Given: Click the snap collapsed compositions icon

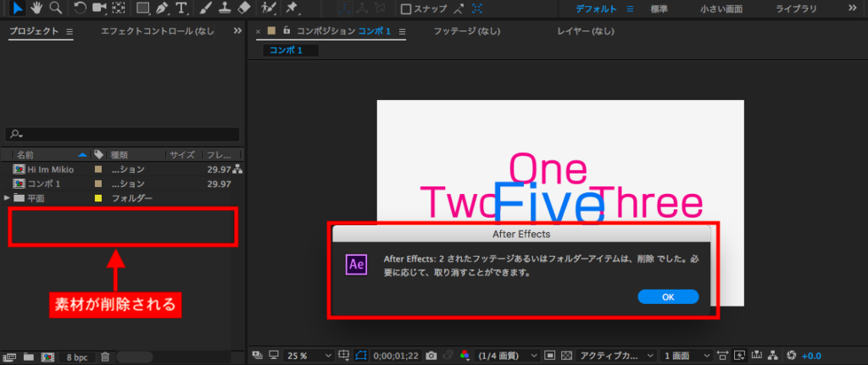Looking at the screenshot, I should pos(476,8).
